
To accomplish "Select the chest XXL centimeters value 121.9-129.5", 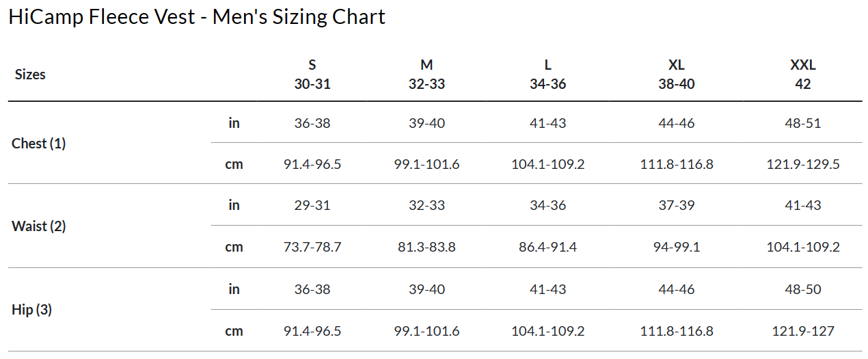I will click(803, 164).
